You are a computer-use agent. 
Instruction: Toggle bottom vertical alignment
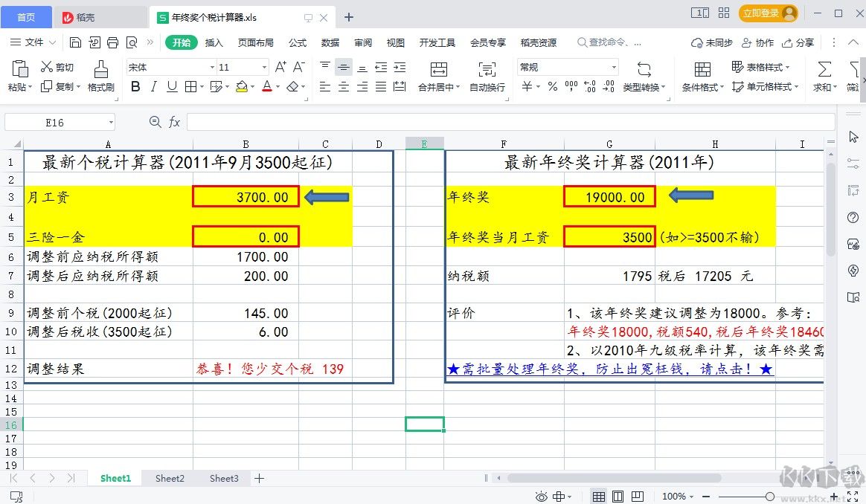(x=362, y=68)
